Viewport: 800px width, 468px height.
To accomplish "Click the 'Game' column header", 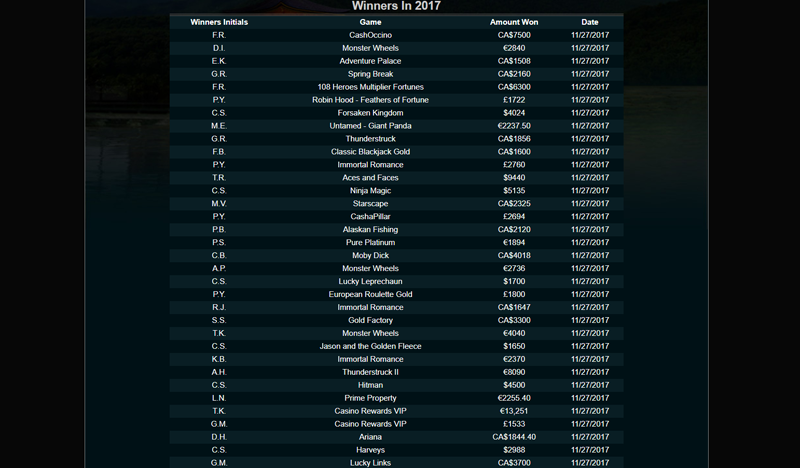I will pyautogui.click(x=370, y=22).
